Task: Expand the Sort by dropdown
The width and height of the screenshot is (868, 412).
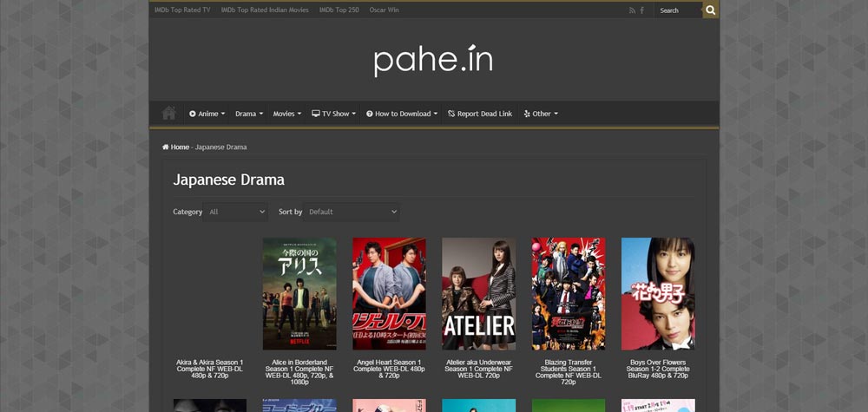Action: [352, 212]
